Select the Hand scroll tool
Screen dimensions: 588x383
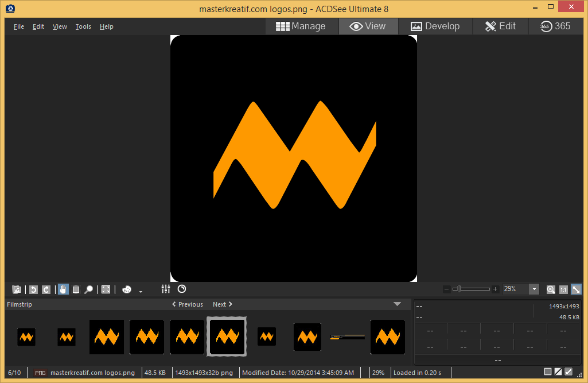[63, 289]
